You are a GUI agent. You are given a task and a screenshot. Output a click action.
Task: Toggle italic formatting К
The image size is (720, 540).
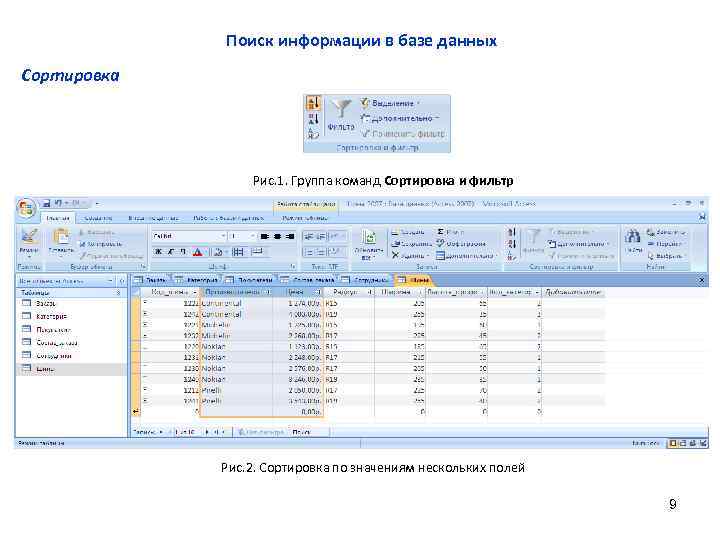170,252
